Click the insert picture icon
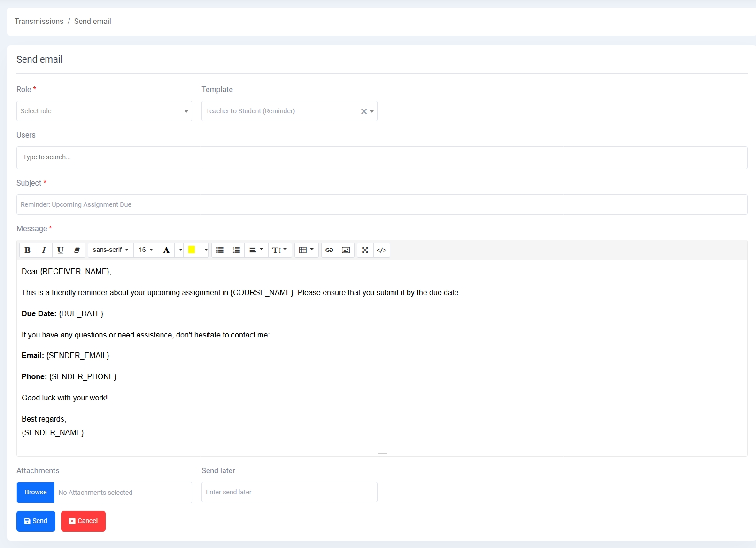The width and height of the screenshot is (756, 548). (x=346, y=250)
